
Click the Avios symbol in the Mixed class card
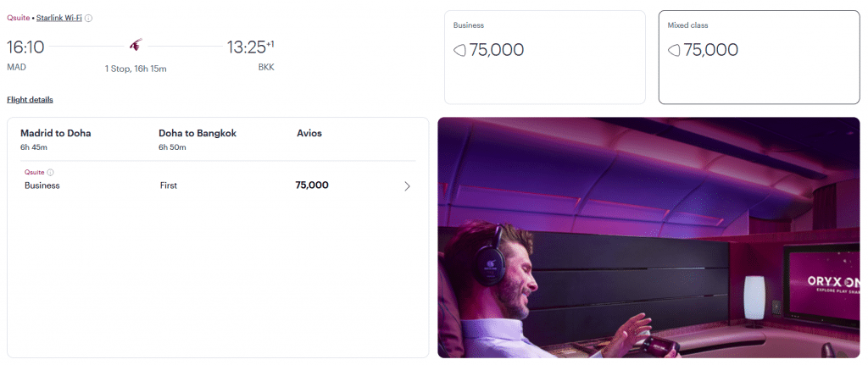click(675, 50)
